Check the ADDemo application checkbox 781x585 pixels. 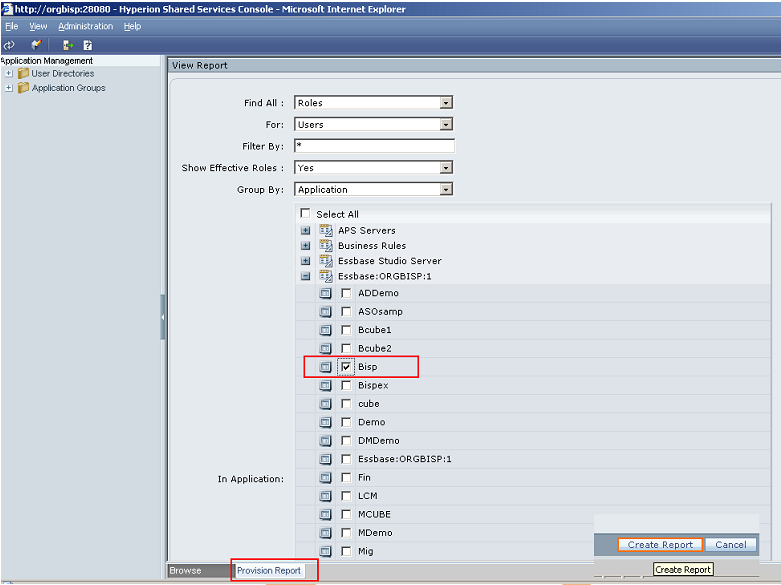pos(346,293)
